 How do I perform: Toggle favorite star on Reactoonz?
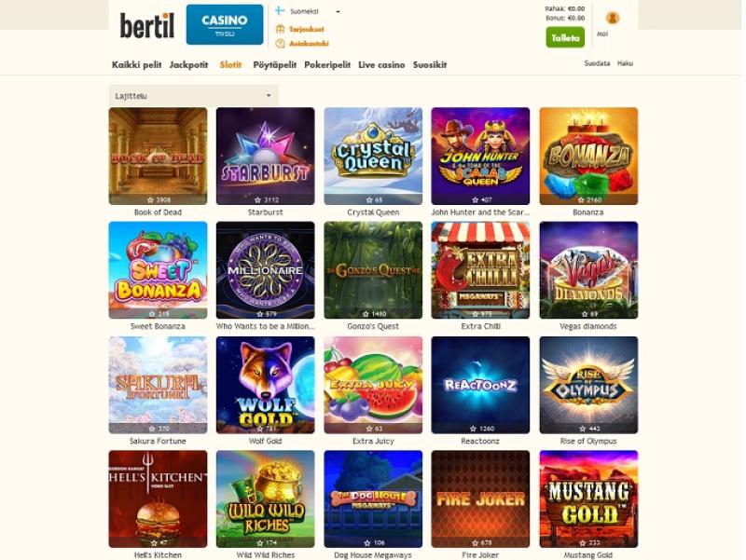pyautogui.click(x=473, y=429)
